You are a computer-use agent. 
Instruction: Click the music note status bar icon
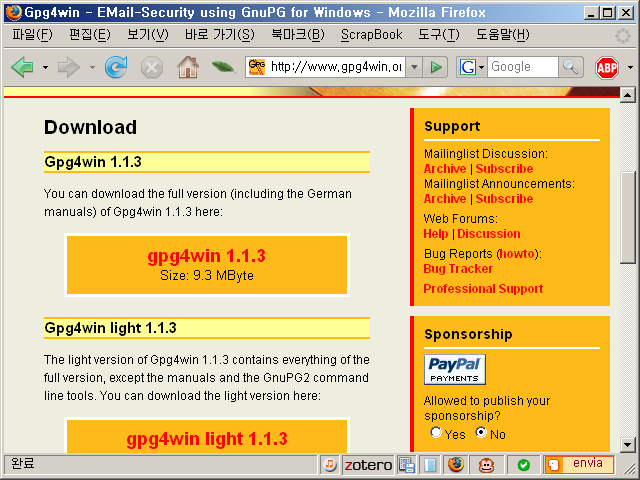(x=330, y=465)
